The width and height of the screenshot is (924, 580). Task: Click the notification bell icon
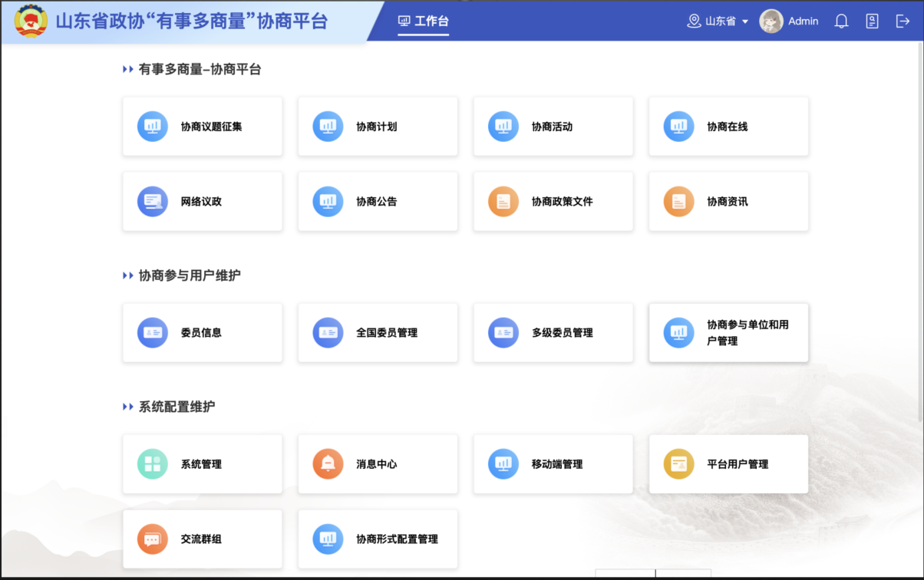point(841,21)
